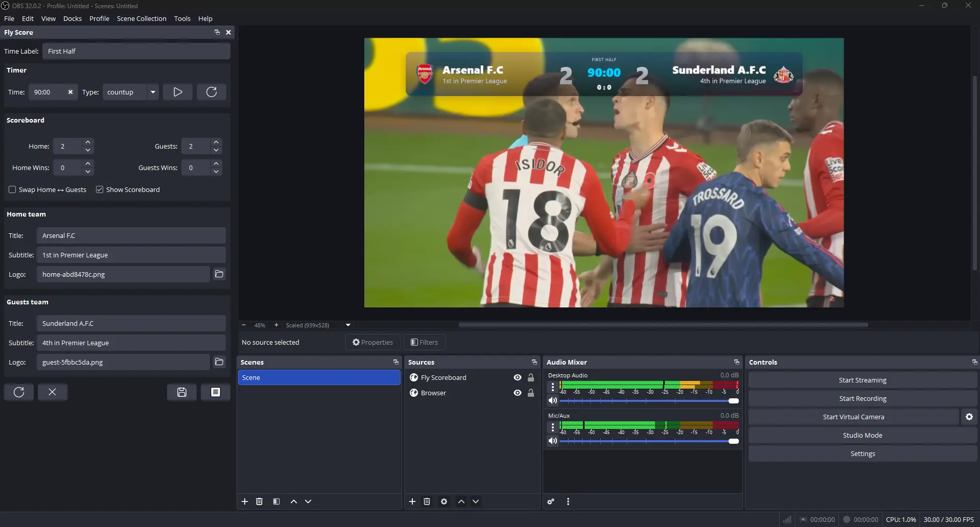Open the preview scale dropdown Scaled (939x528)
Screen dimensions: 980x527
(347, 325)
